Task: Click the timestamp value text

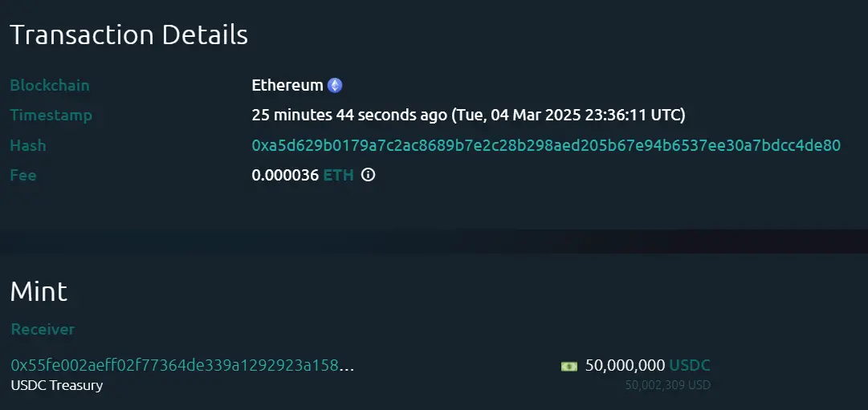Action: 468,115
